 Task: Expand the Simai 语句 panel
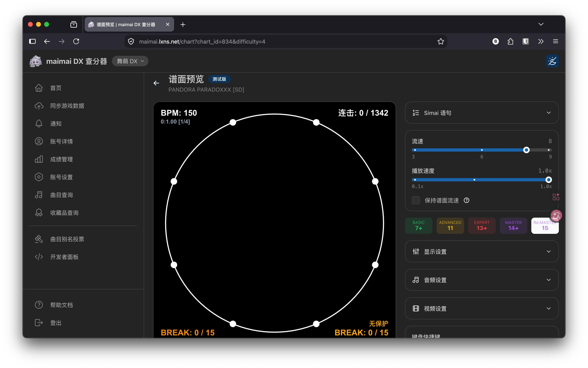481,113
